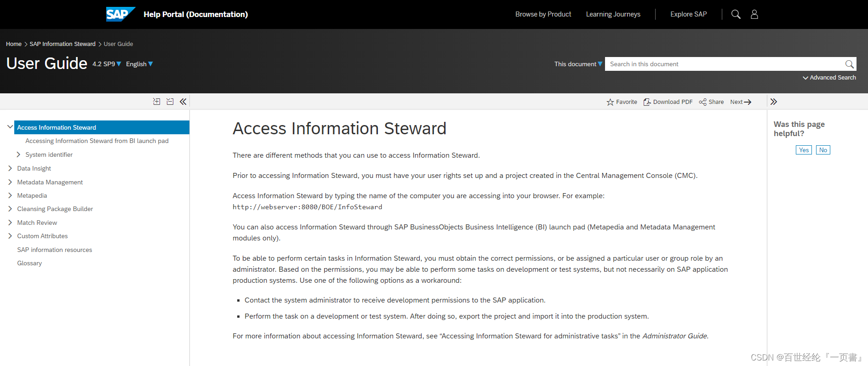Click the search submit icon in document search
This screenshot has width=868, height=366.
(849, 64)
